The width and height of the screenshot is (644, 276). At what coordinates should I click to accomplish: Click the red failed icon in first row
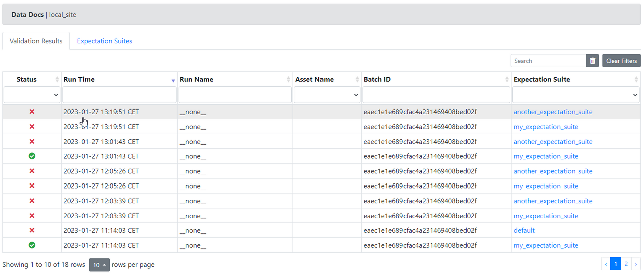[x=32, y=112]
